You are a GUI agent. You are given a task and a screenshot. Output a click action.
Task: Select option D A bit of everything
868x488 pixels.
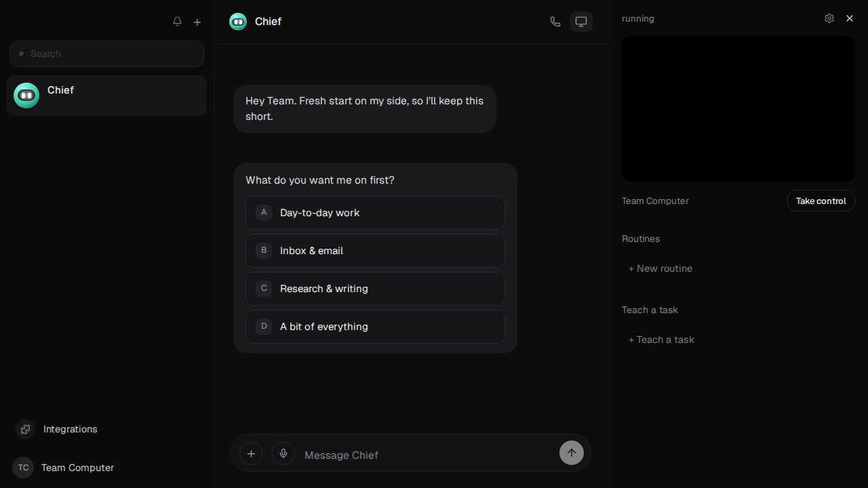(x=375, y=327)
